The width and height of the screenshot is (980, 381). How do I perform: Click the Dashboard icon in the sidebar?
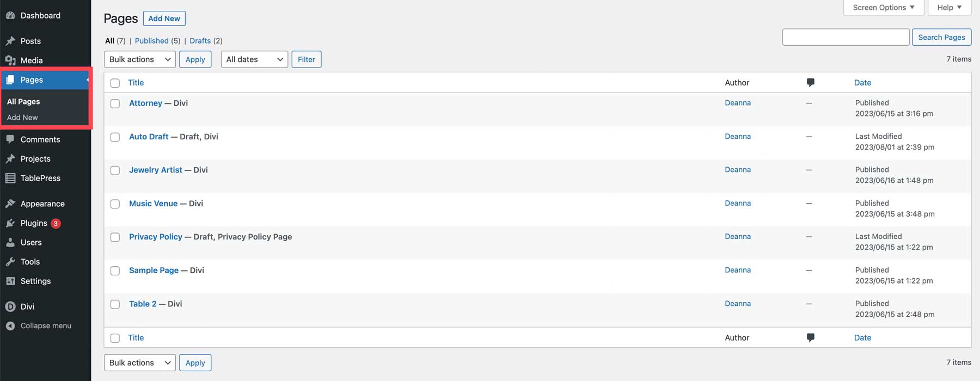12,15
